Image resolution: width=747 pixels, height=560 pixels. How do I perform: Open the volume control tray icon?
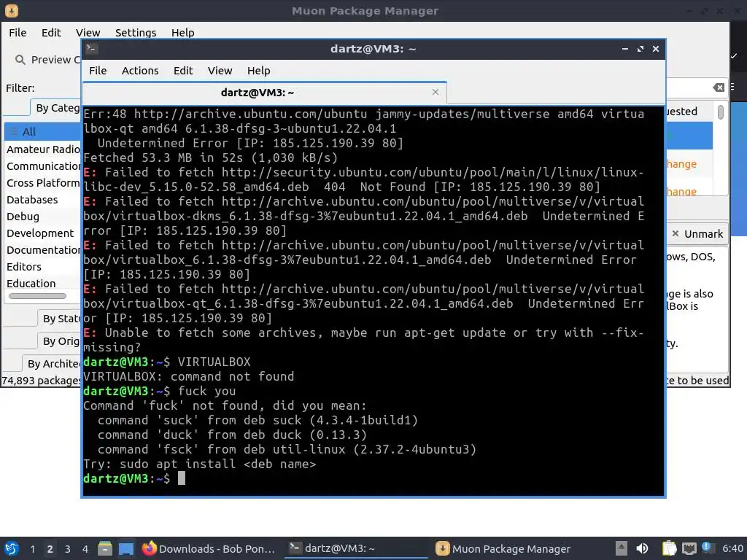click(643, 548)
